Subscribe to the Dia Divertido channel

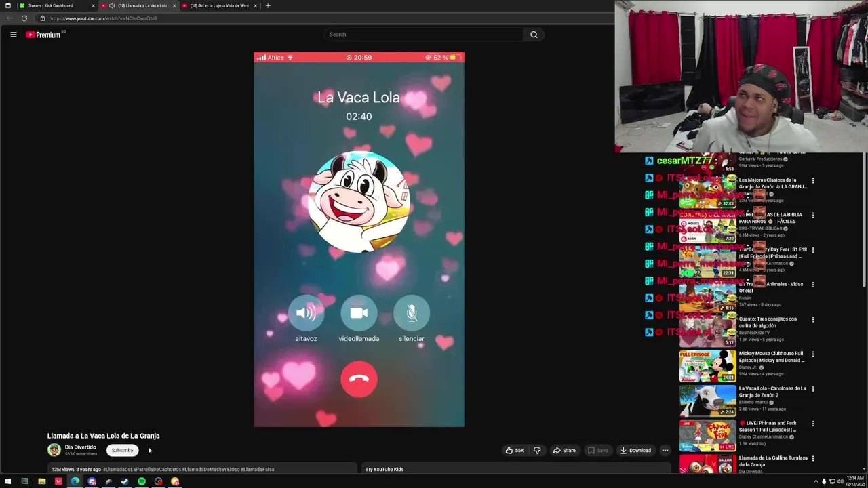click(122, 450)
